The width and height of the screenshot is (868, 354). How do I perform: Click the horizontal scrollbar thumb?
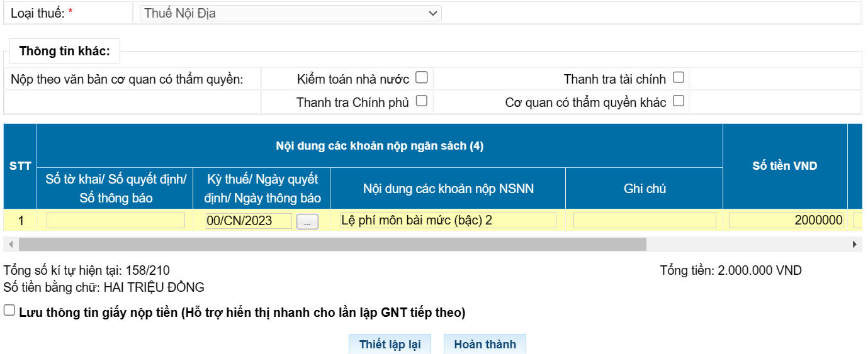click(332, 244)
